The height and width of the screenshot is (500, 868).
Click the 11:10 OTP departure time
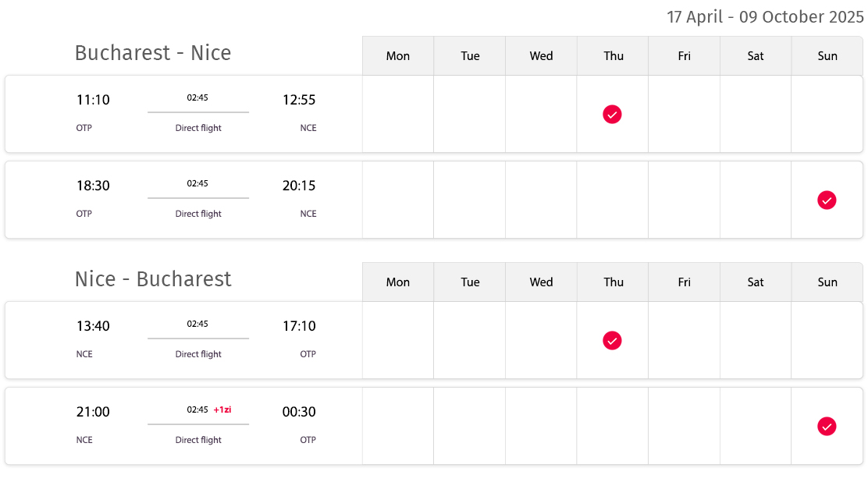tap(93, 100)
